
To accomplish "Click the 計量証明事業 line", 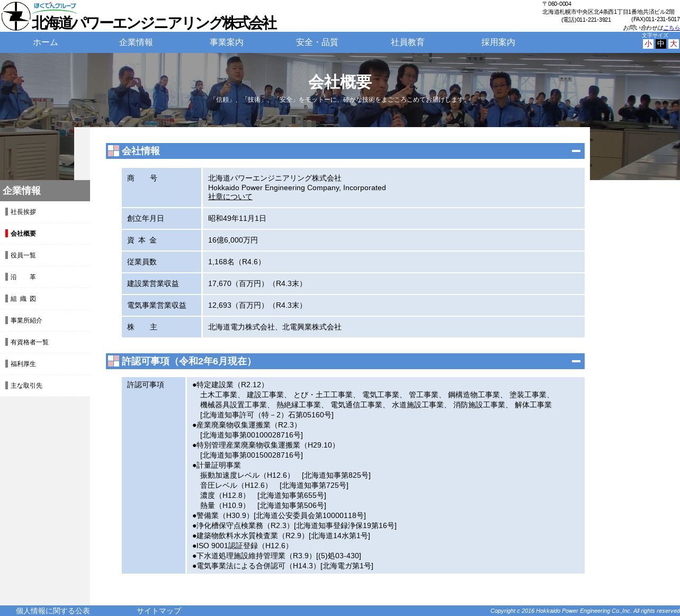I will tap(217, 465).
